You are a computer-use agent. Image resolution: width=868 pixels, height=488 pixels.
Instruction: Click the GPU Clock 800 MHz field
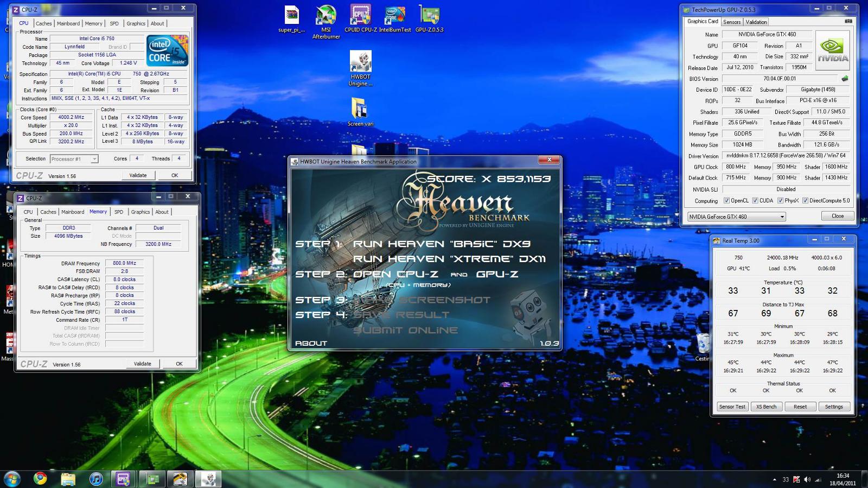pos(736,167)
